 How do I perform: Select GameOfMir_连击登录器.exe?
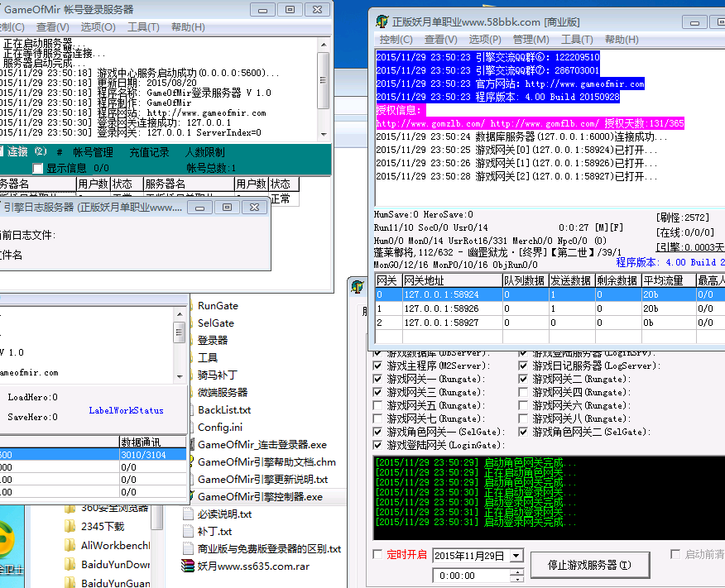coord(262,444)
